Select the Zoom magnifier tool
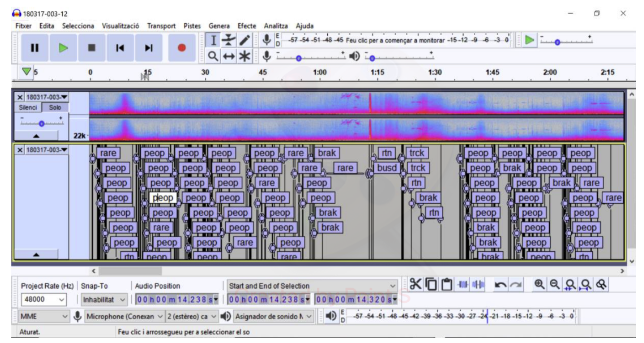This screenshot has height=343, width=644. click(213, 56)
